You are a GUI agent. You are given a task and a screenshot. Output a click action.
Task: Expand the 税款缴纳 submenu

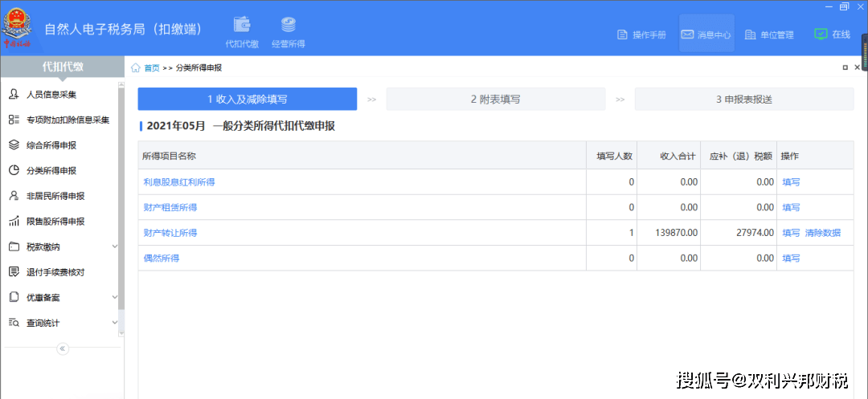coord(115,246)
